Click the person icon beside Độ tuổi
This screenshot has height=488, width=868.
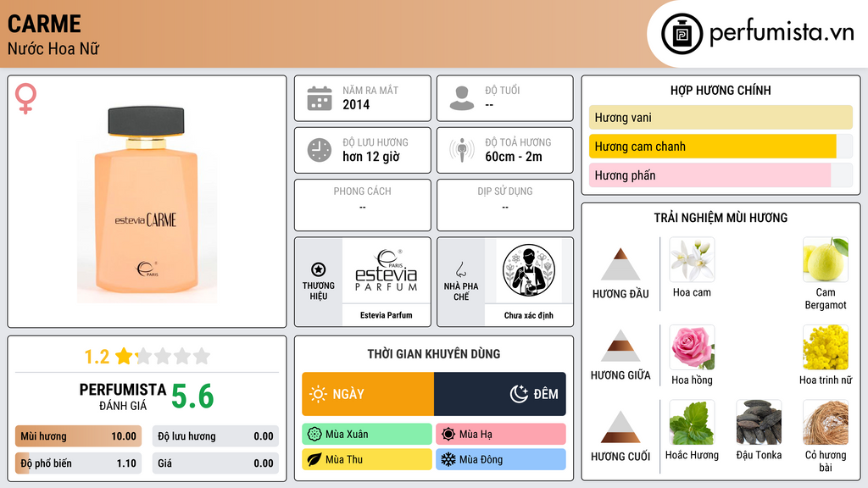[462, 98]
